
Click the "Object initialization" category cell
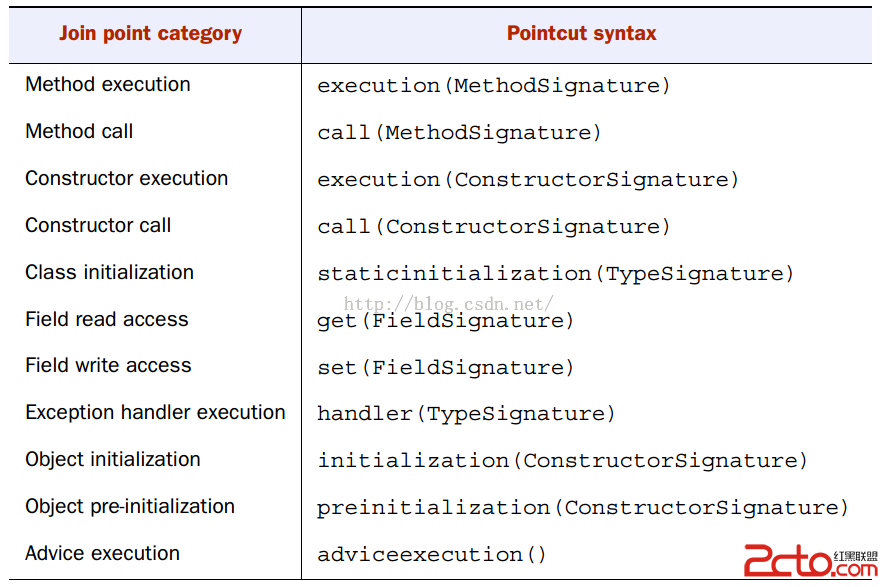pos(113,460)
